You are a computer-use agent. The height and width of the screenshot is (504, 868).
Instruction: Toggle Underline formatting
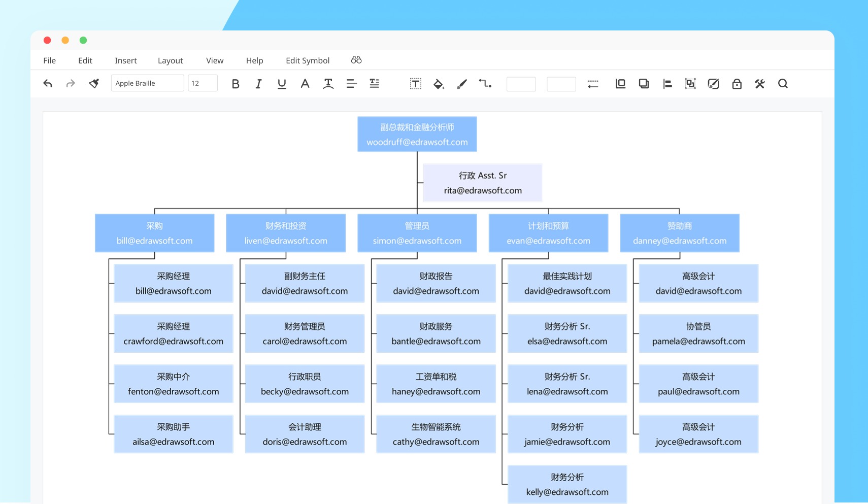click(x=282, y=84)
